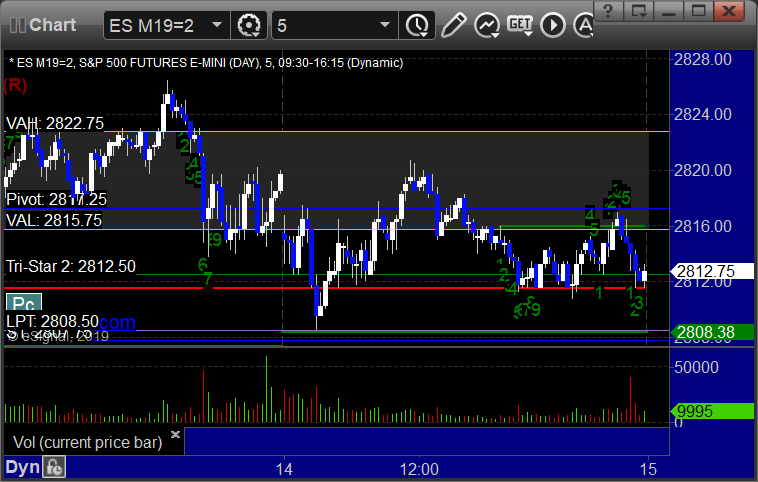Click the bar replay play icon
Viewport: 758px width, 482px height.
click(553, 24)
